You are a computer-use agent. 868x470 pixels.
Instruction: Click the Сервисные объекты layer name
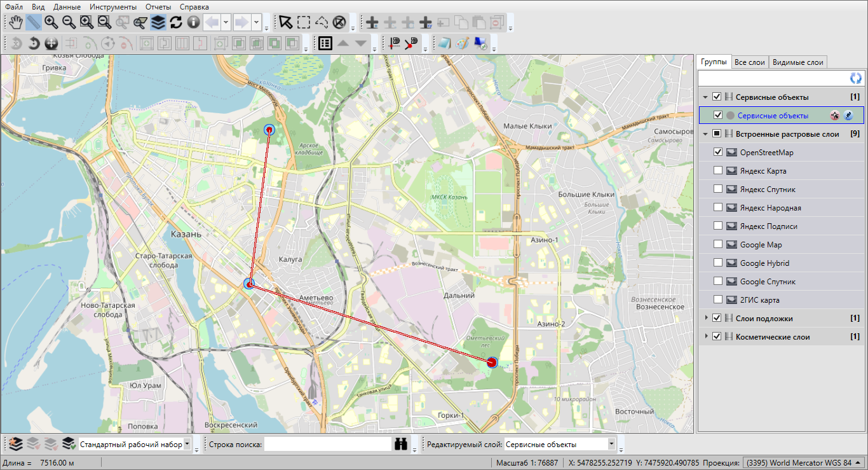click(x=773, y=116)
